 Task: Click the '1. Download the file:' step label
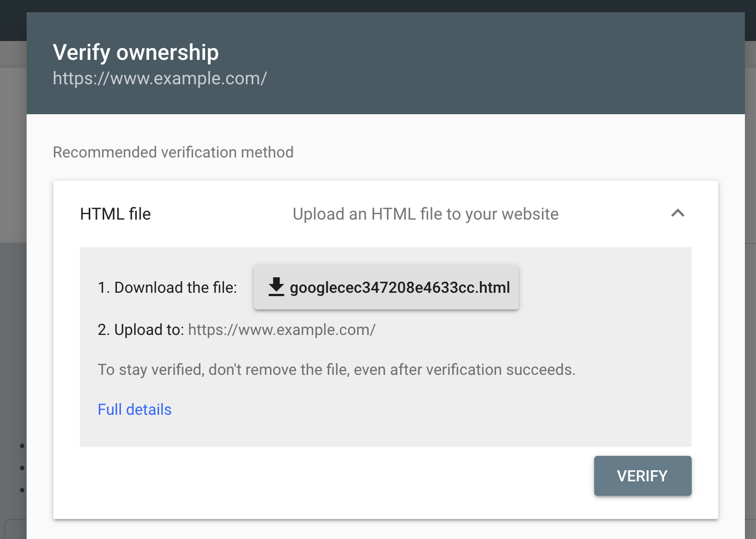(x=167, y=287)
